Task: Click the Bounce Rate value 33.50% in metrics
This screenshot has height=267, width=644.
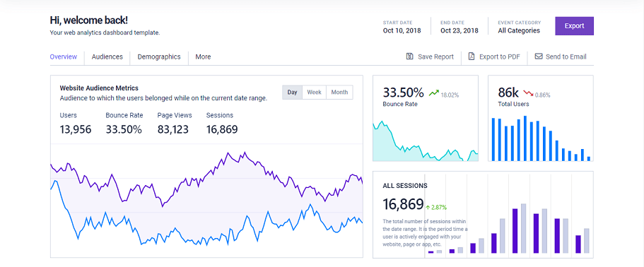Action: pyautogui.click(x=124, y=129)
